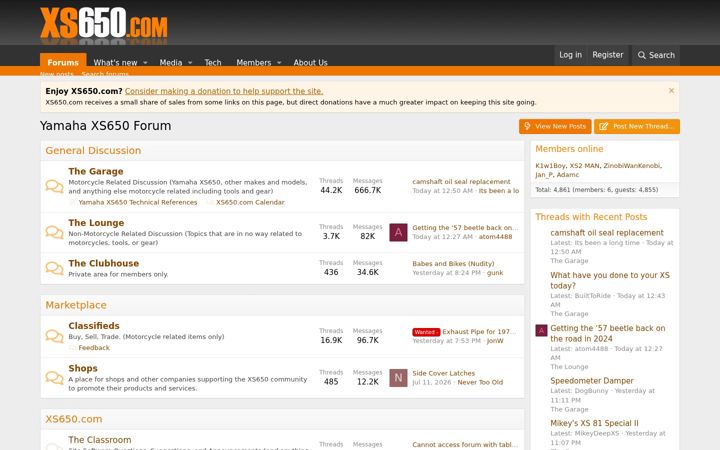
Task: Open XS650.com Calendar subforum link
Action: (250, 202)
